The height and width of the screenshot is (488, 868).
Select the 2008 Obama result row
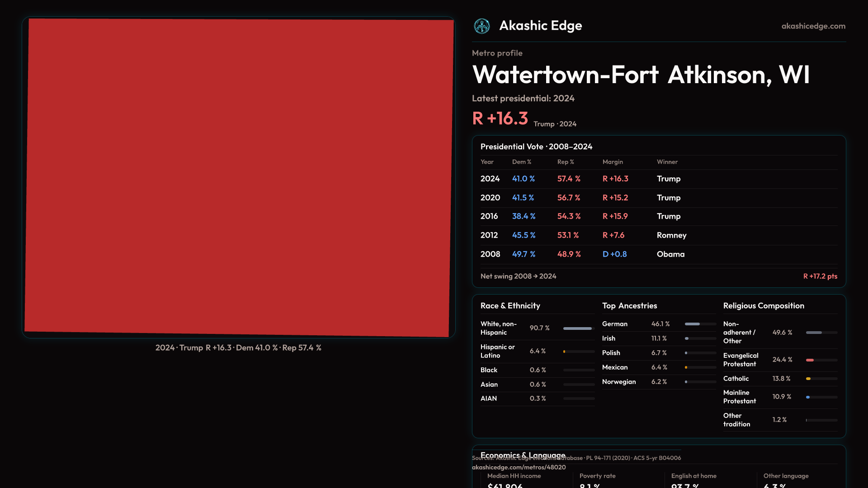click(658, 254)
